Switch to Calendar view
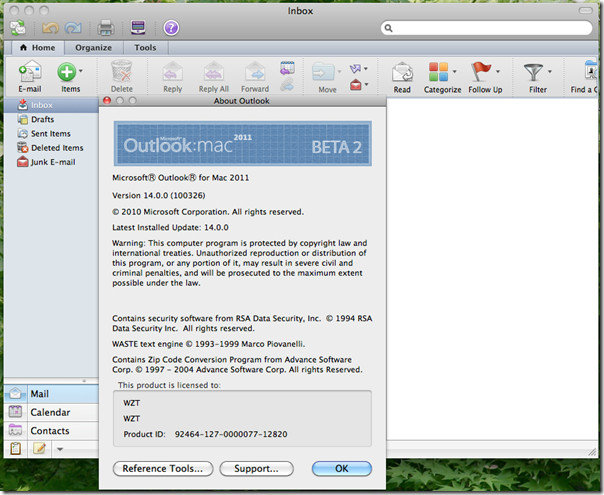The width and height of the screenshot is (604, 495). point(51,412)
